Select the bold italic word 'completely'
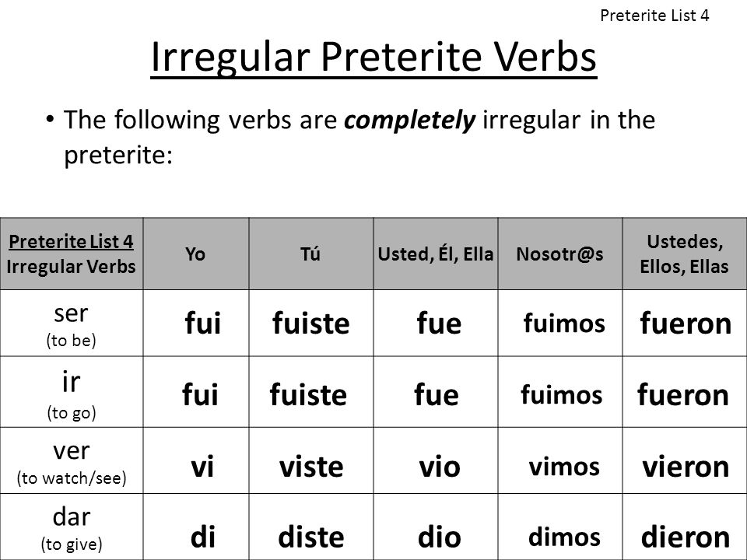The image size is (747, 560). click(x=409, y=120)
